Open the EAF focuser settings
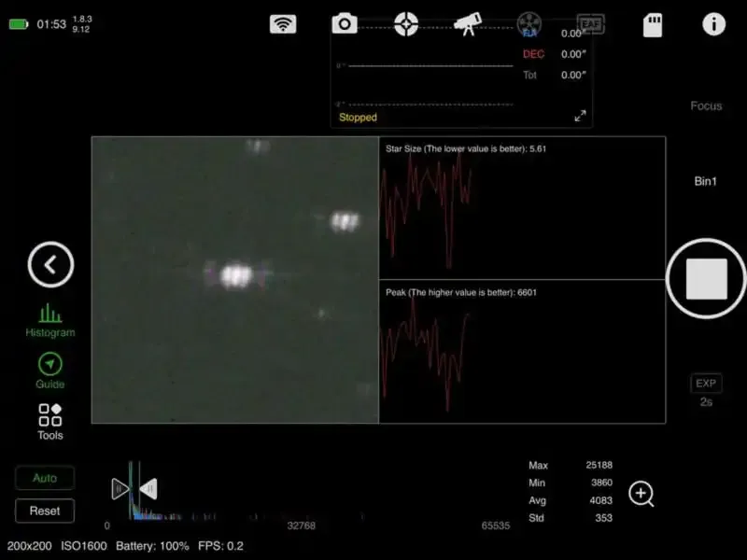 pyautogui.click(x=591, y=23)
